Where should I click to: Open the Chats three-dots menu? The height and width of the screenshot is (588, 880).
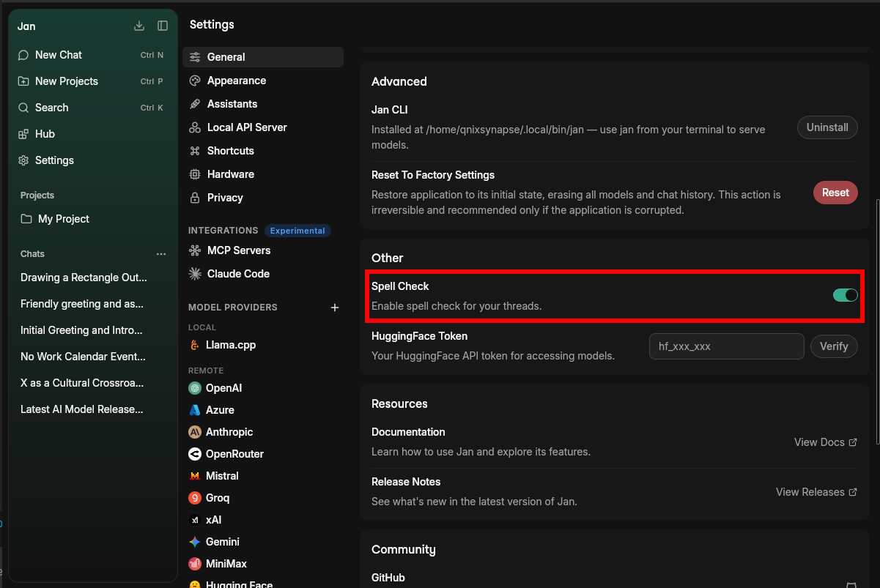161,254
